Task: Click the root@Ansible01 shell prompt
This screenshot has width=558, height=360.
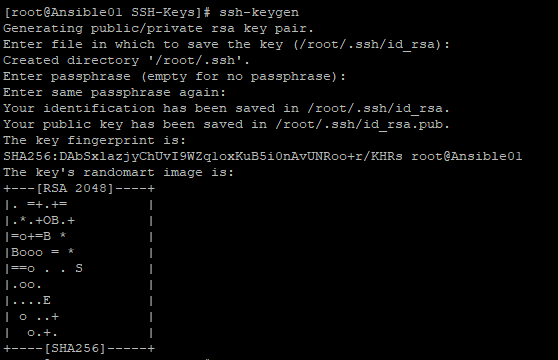Action: point(107,12)
